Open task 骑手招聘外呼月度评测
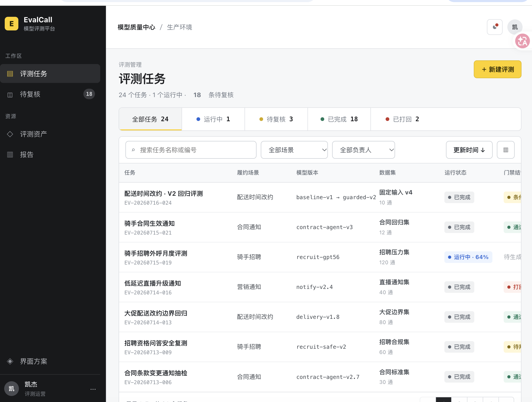The height and width of the screenshot is (402, 532). click(156, 253)
